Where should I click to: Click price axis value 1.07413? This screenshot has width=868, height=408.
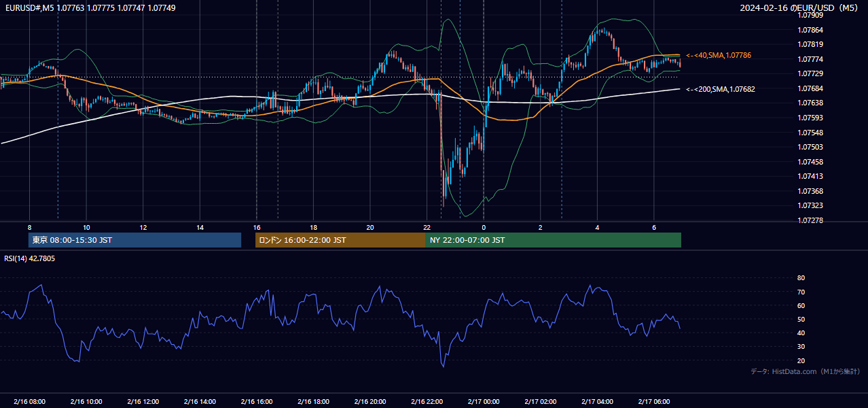(x=810, y=176)
